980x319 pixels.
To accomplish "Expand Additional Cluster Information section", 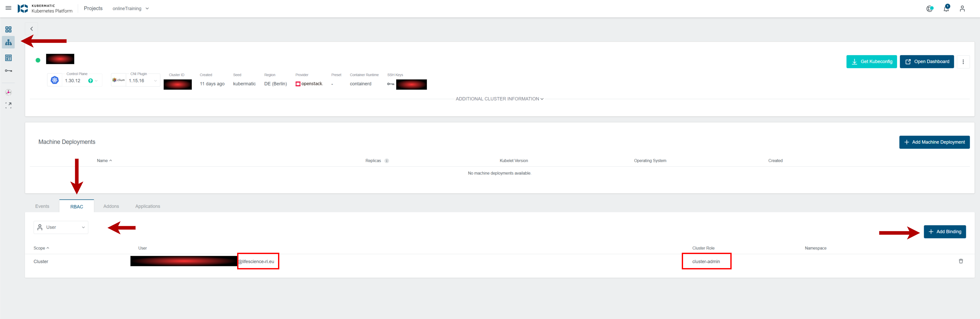I will click(x=499, y=99).
